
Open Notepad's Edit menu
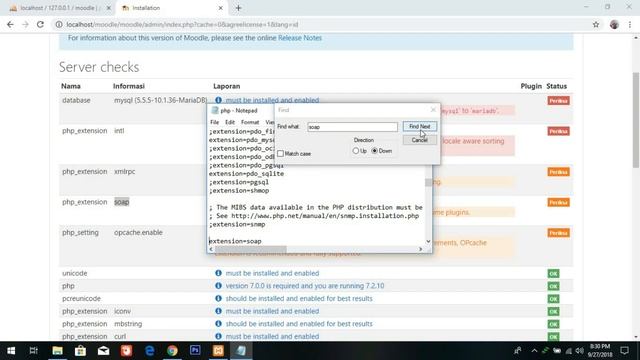tap(230, 122)
